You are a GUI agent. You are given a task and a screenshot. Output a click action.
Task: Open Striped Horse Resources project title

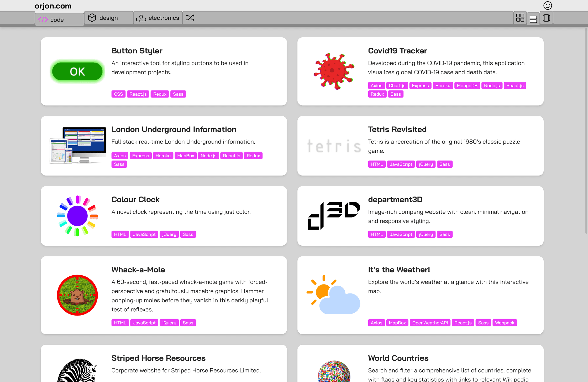click(158, 358)
